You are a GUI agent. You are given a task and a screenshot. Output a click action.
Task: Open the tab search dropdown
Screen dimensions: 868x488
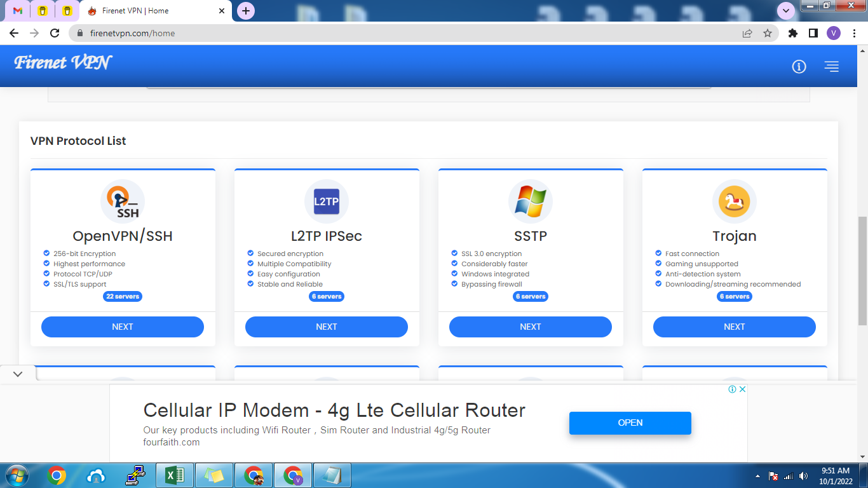[x=786, y=11]
